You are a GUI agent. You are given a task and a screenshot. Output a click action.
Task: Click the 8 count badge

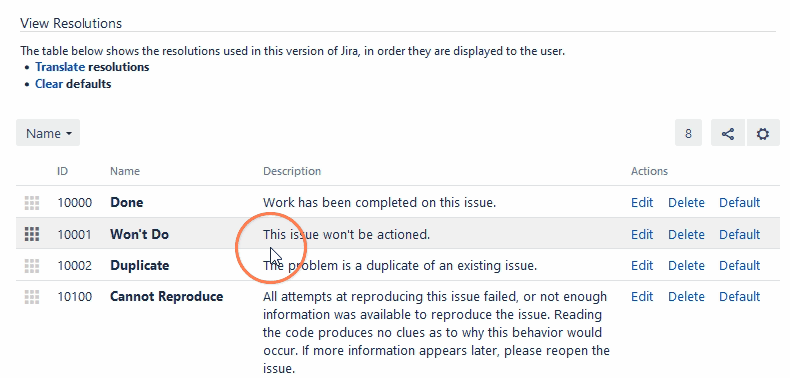688,134
